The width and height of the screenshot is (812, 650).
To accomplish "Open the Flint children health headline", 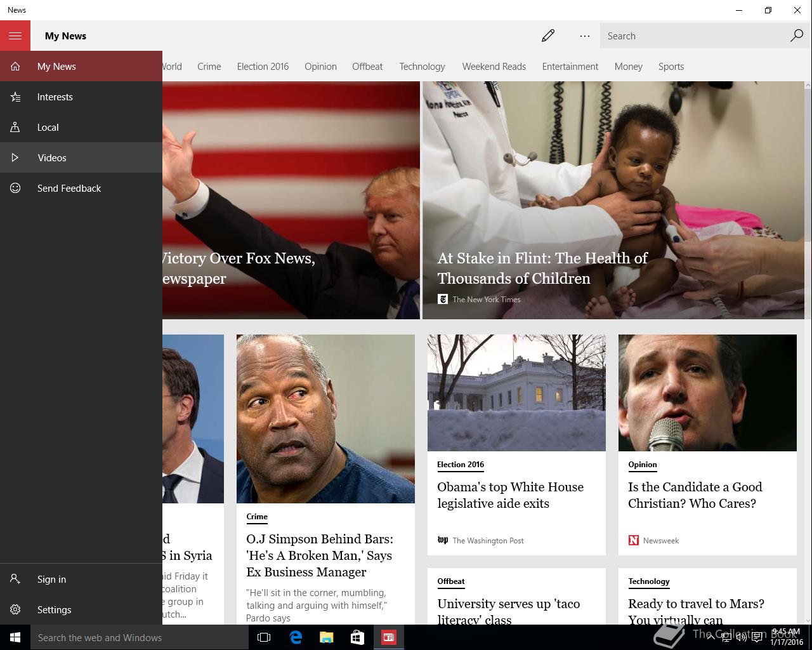I will (542, 268).
